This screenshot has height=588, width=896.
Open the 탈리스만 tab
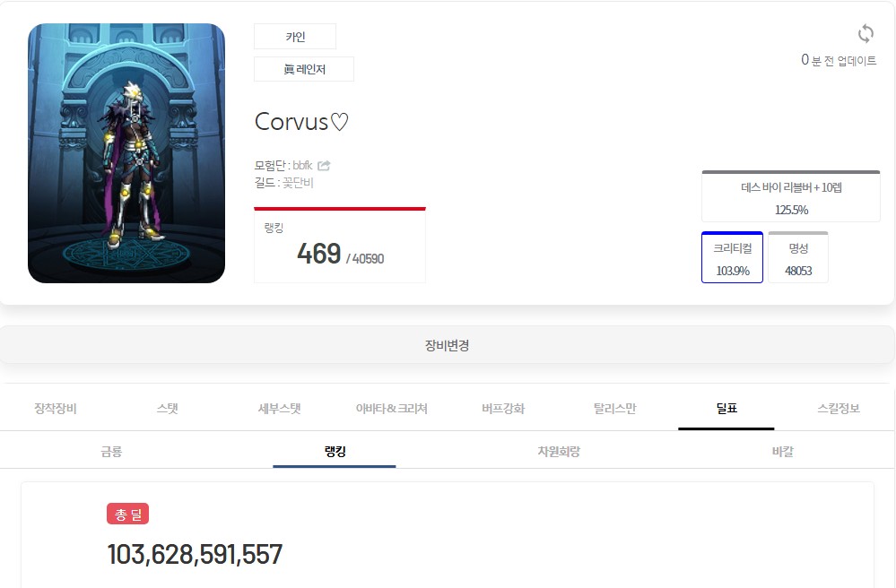[615, 409]
